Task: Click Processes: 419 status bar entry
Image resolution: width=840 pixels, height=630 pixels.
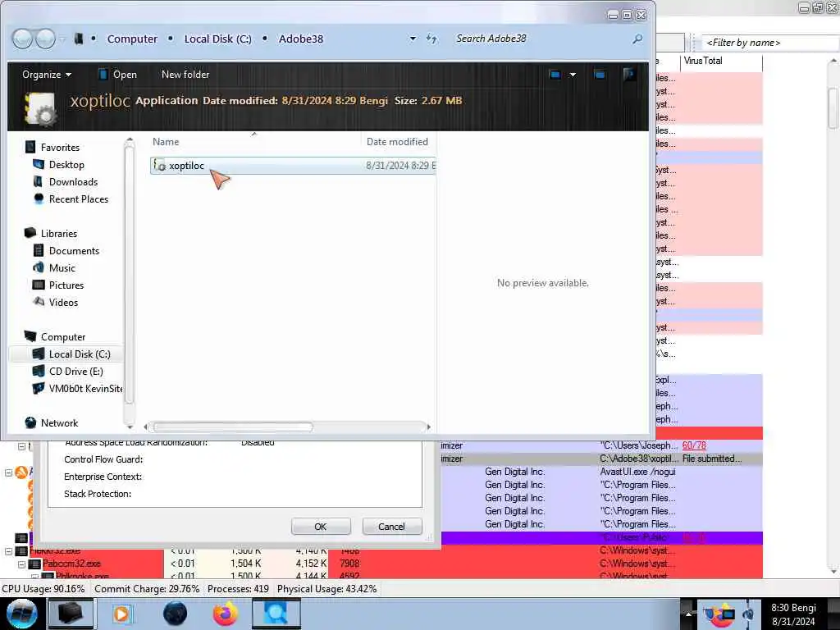Action: point(239,589)
